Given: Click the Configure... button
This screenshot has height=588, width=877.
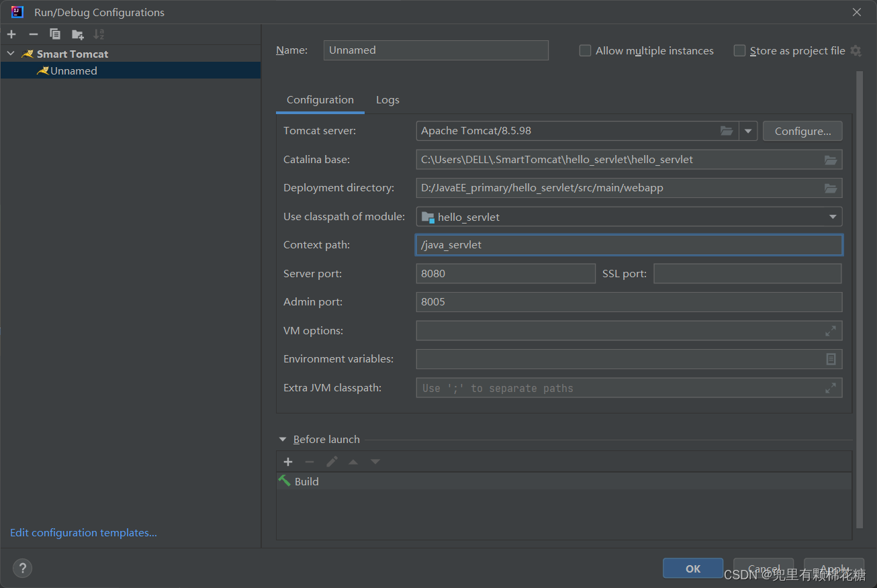Looking at the screenshot, I should point(802,131).
